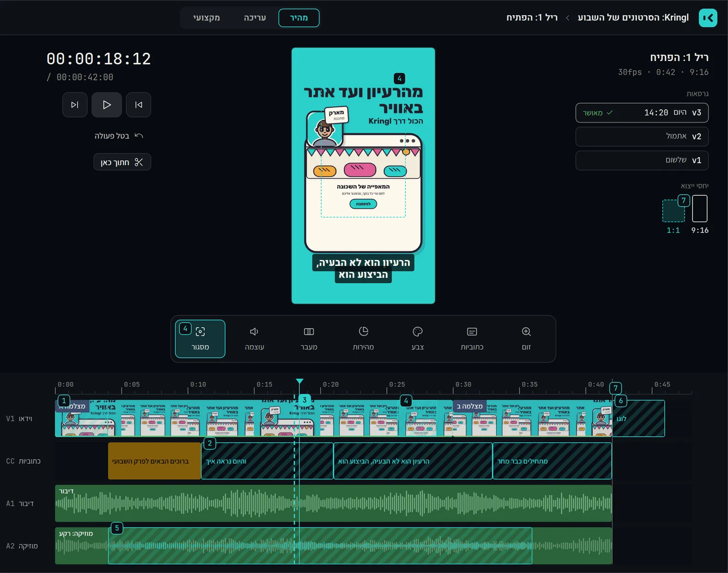Switch to the 'עריכה' mode tab

click(255, 18)
